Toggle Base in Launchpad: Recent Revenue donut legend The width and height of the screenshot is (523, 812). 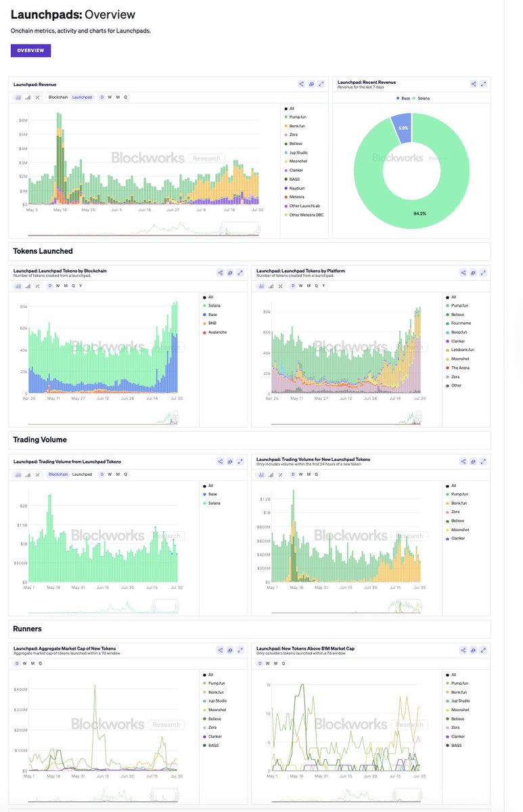click(x=403, y=98)
